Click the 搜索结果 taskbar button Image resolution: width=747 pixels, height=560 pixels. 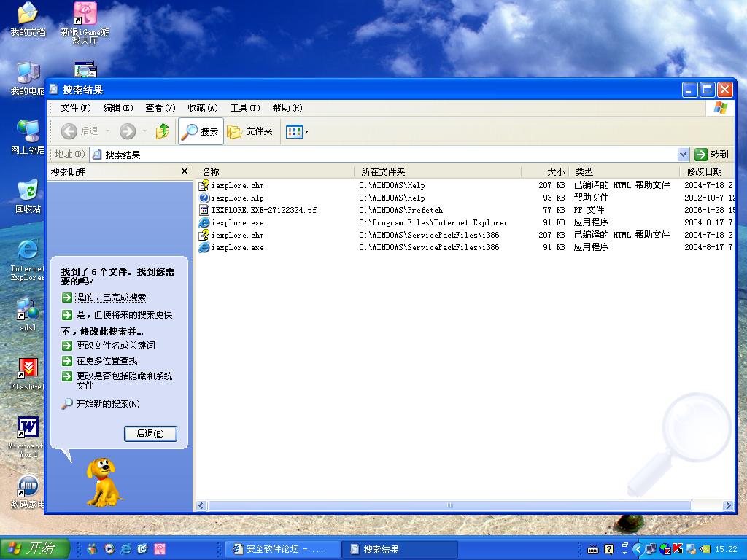(399, 549)
